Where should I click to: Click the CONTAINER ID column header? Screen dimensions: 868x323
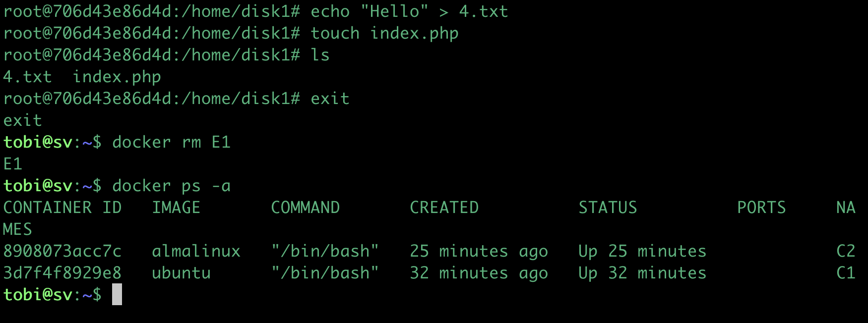(x=62, y=208)
